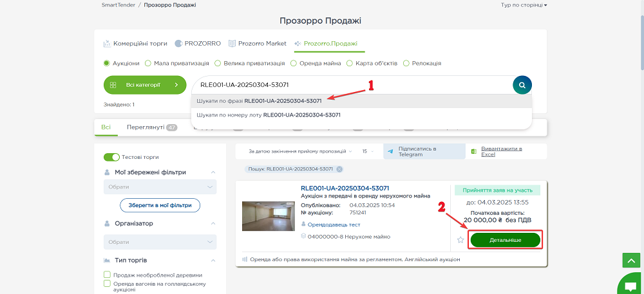Switch to the Prozorro Market tab
644x294 pixels.
click(x=258, y=44)
